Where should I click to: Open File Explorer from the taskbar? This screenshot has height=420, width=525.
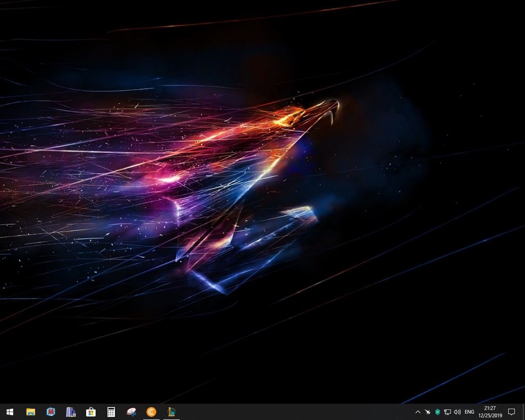pos(30,412)
